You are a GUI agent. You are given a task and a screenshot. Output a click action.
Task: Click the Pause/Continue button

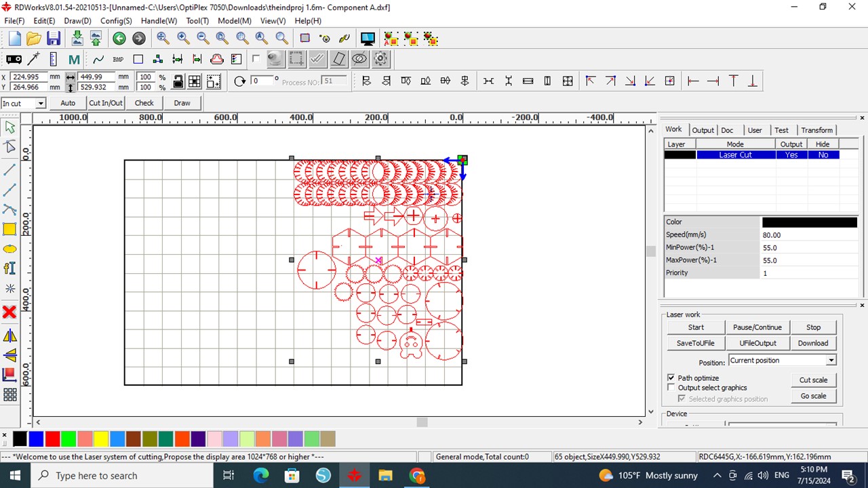pos(757,327)
